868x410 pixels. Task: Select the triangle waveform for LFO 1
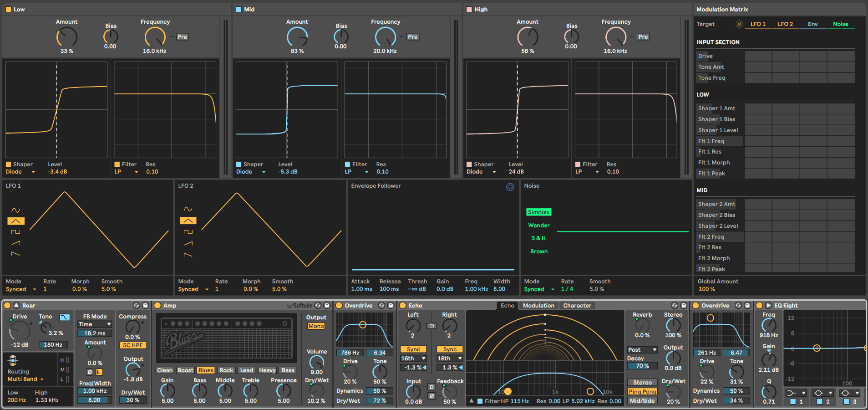tap(16, 221)
